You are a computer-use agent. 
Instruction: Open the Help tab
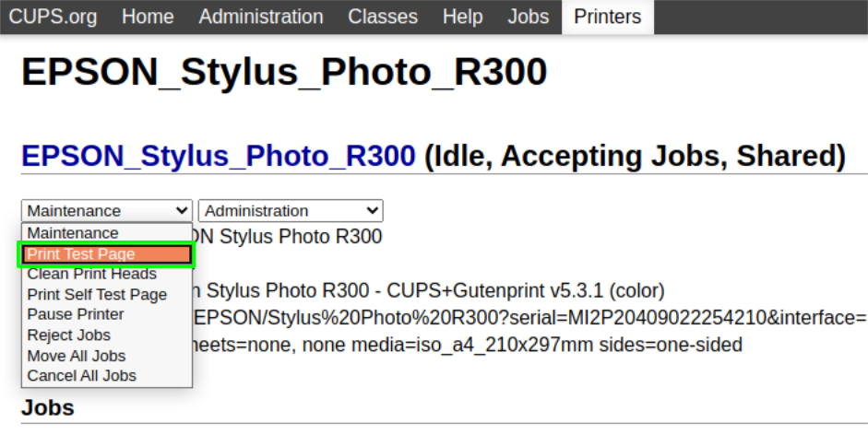point(462,17)
